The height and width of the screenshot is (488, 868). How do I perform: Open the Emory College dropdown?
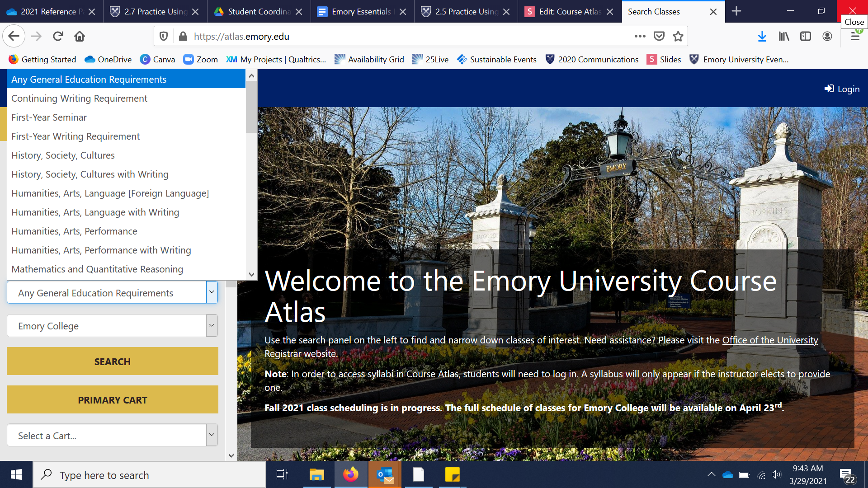[112, 326]
